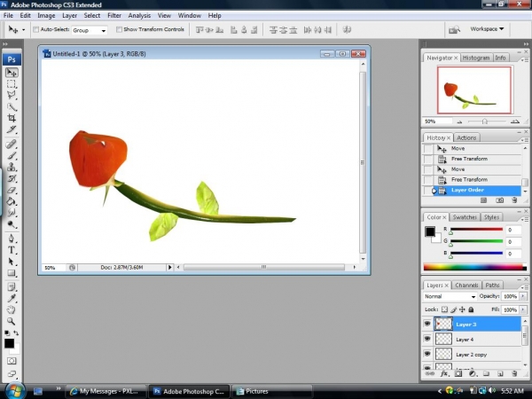This screenshot has width=532, height=399.
Task: Switch to Actions tab
Action: [x=466, y=137]
